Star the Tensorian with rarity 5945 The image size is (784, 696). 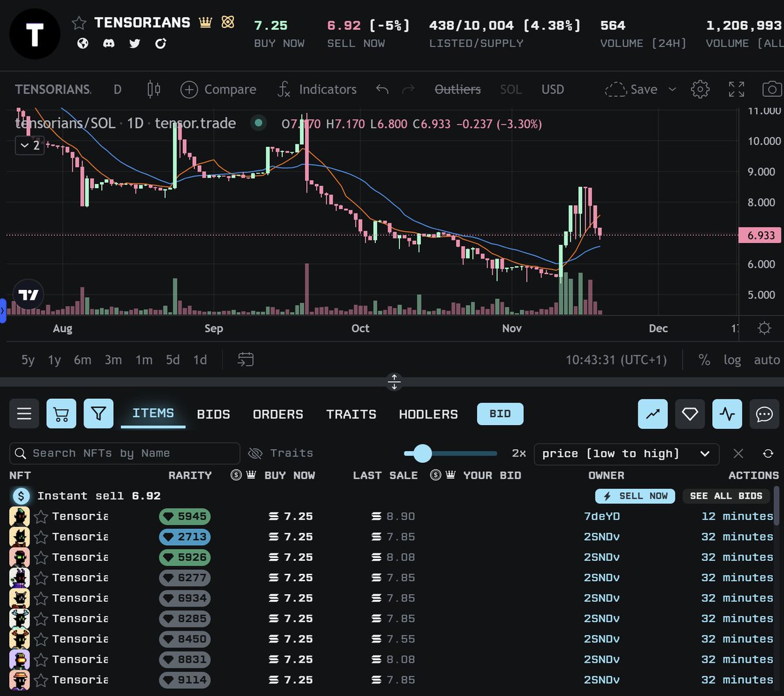tap(41, 516)
